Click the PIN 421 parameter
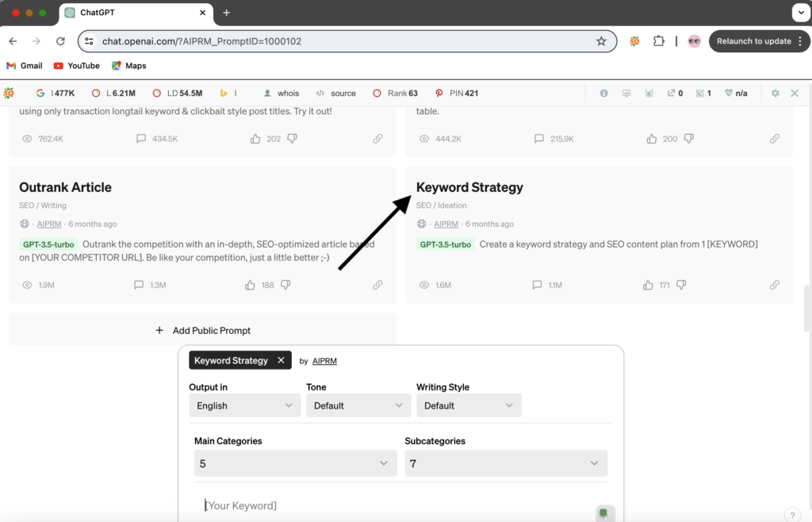812x522 pixels. [457, 94]
